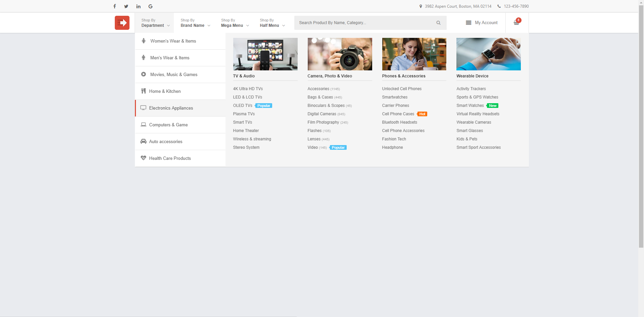Open the Google social icon
Screen dimensions: 644x317
coord(150,6)
